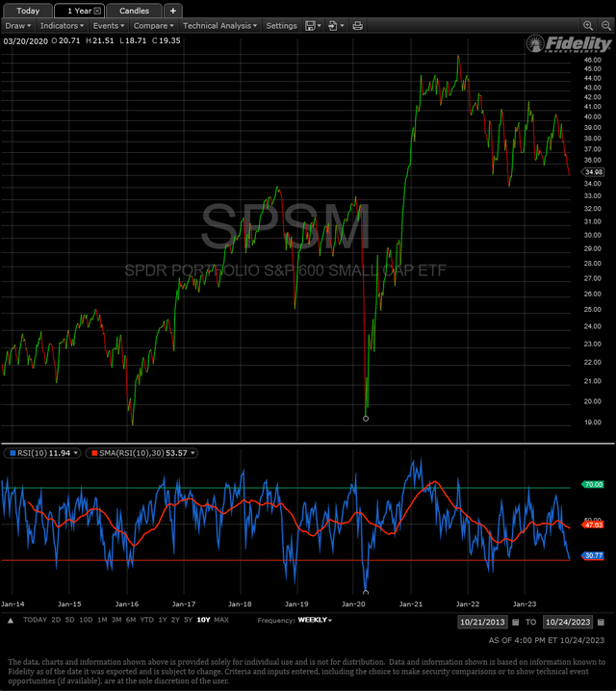Open the Indicators dropdown menu
The height and width of the screenshot is (691, 616).
click(62, 26)
